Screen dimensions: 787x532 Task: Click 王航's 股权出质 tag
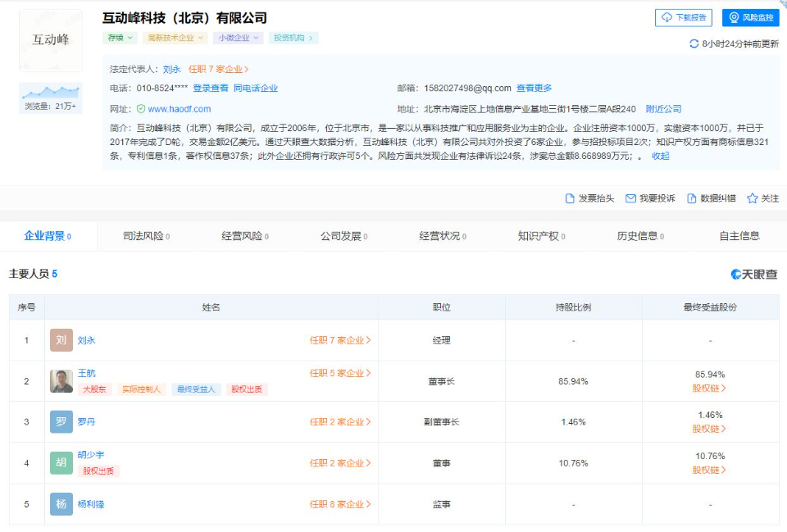point(247,389)
